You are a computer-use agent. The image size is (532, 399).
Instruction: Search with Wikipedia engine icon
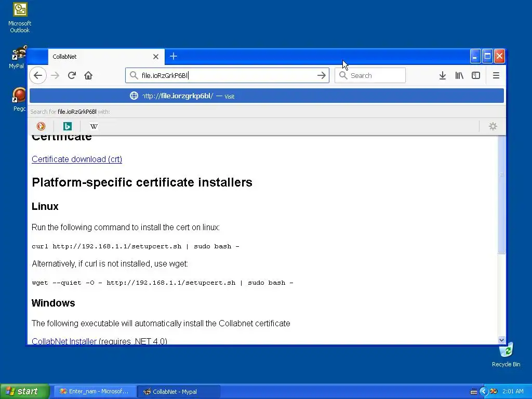94,126
